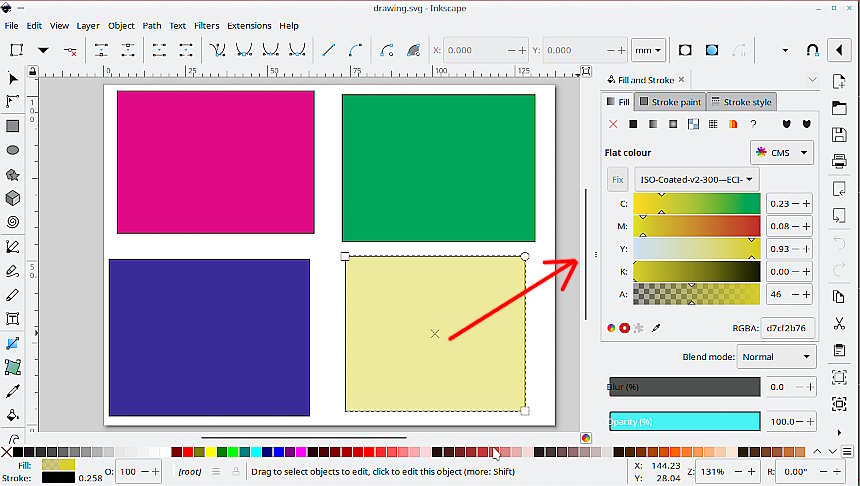Click the eyedropper icon in Fill panel
This screenshot has height=486, width=860.
[657, 327]
